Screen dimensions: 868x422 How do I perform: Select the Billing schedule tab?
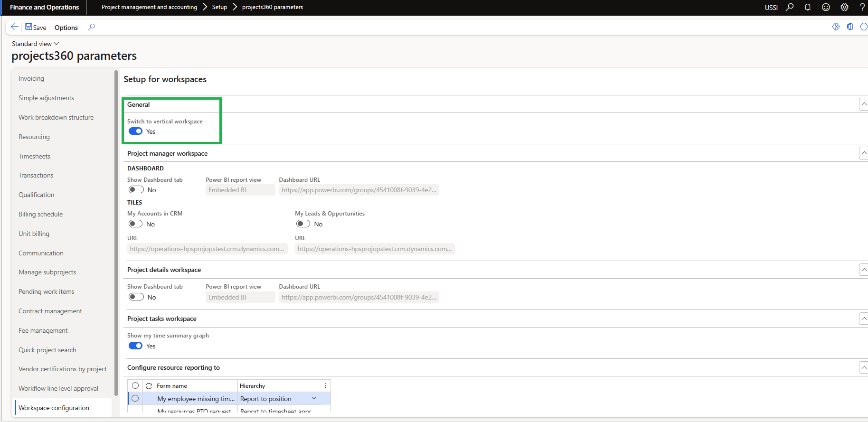coord(40,214)
